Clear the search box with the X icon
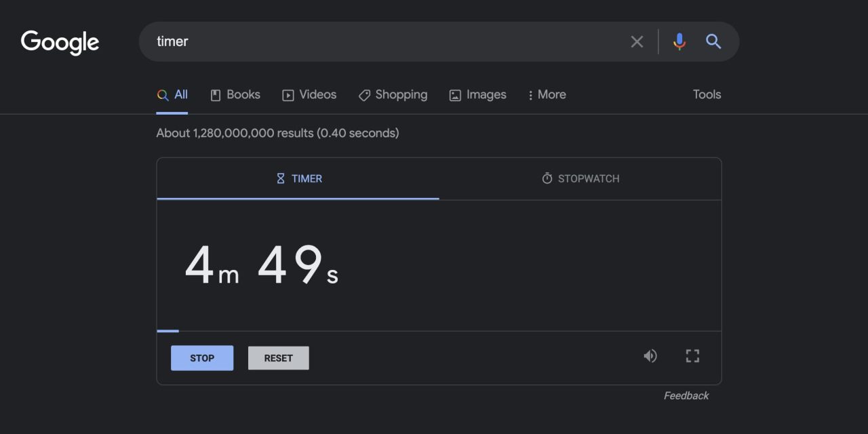The image size is (868, 434). pos(637,42)
